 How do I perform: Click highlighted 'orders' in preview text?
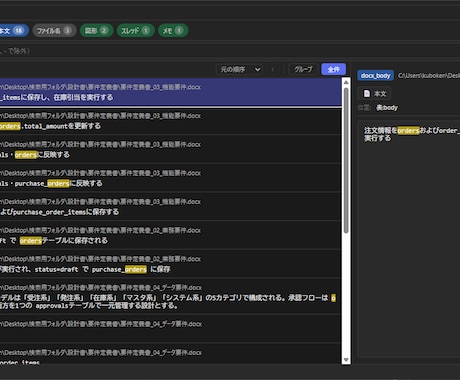point(408,131)
